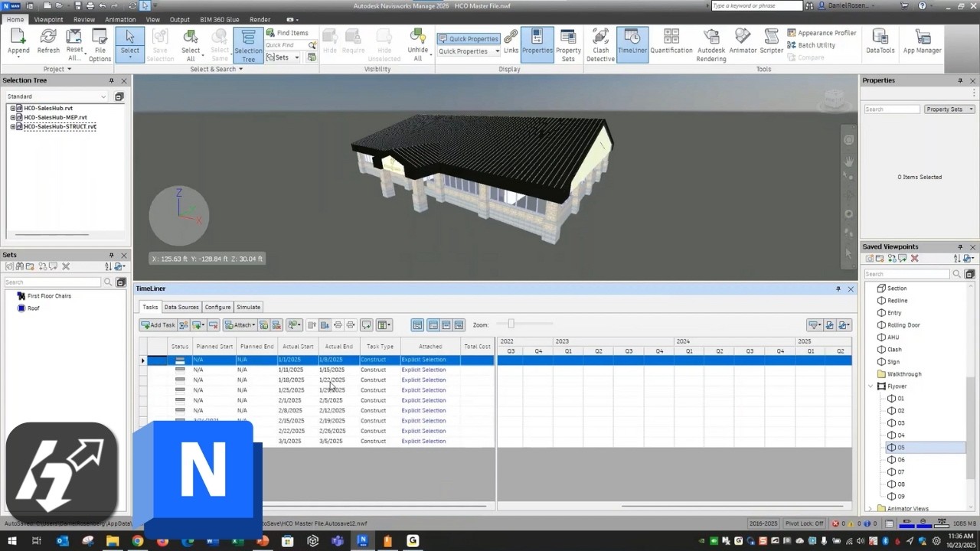Open DataTools
This screenshot has width=980, height=551.
click(x=880, y=42)
